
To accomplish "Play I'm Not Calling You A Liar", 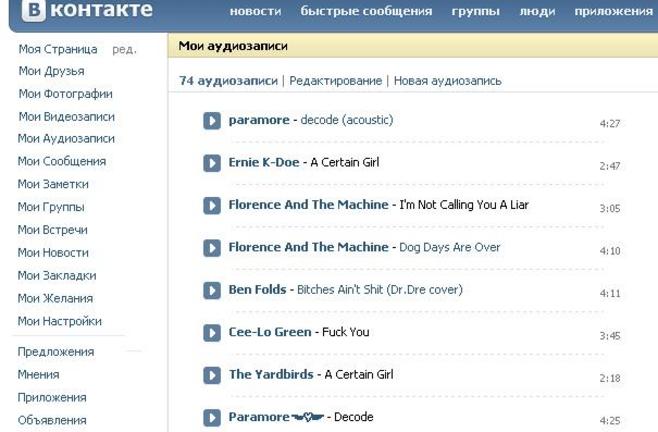I will pos(212,205).
